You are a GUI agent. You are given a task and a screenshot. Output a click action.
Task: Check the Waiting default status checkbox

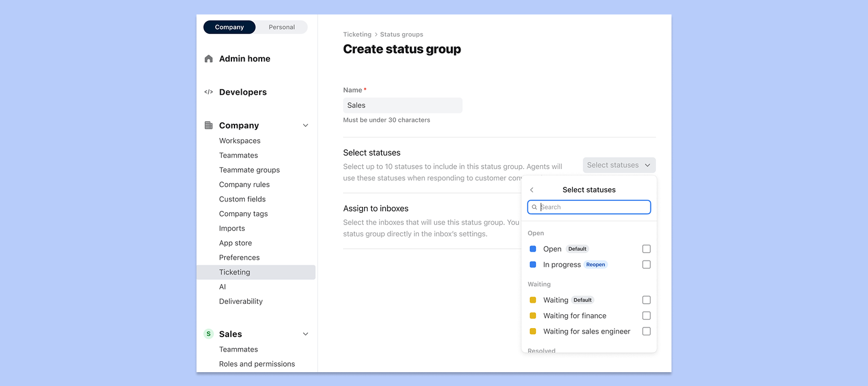click(646, 300)
